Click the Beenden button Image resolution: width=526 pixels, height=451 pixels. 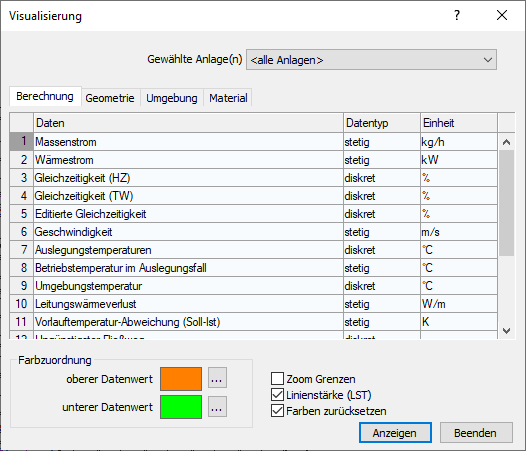[476, 433]
